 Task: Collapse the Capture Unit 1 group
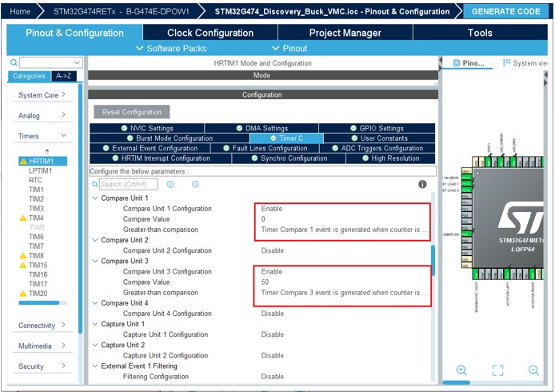[x=95, y=324]
